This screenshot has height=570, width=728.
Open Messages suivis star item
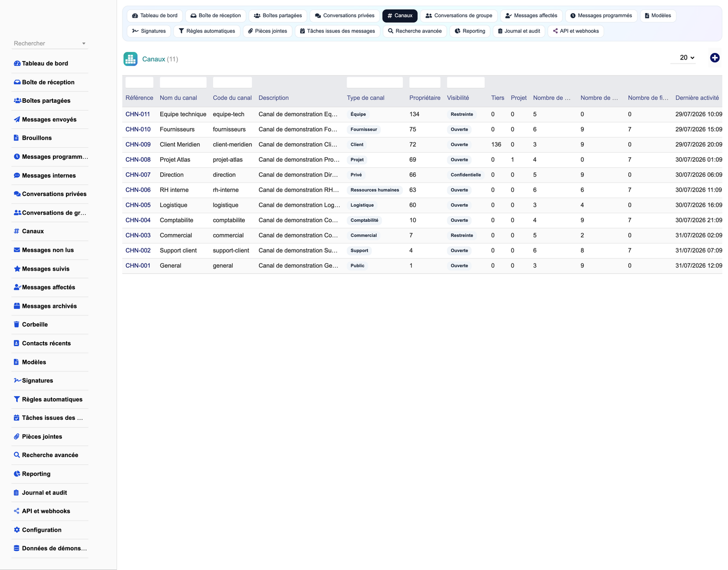[x=50, y=269]
